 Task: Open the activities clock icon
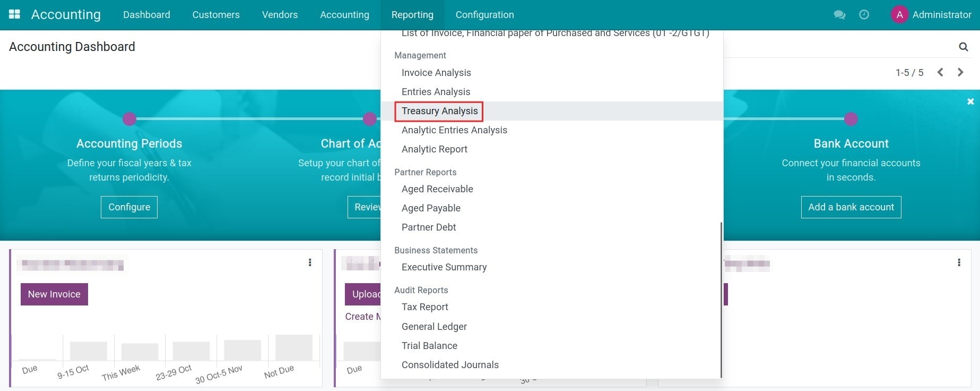pos(864,15)
